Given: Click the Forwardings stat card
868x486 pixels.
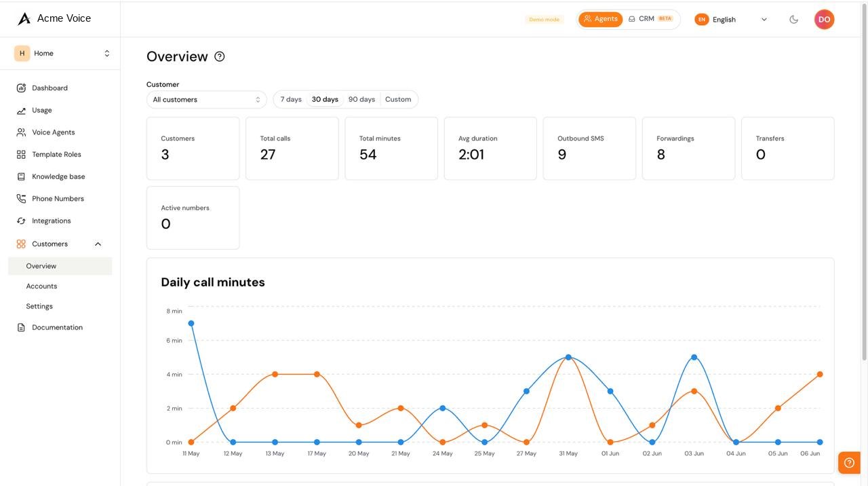Looking at the screenshot, I should [x=688, y=149].
